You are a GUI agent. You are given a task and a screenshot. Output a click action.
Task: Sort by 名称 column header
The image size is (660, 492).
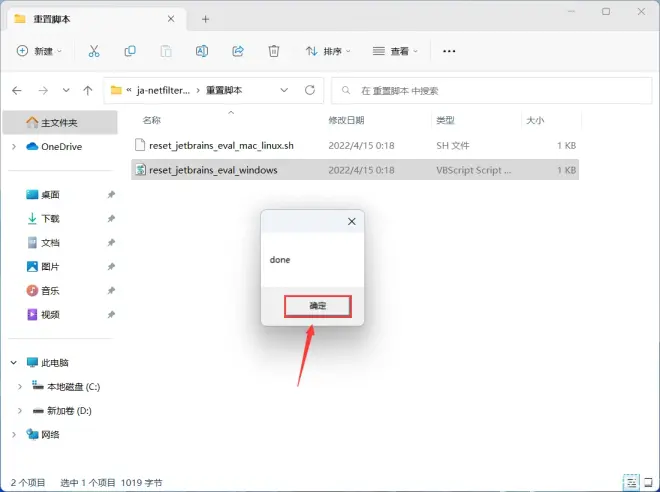point(152,120)
